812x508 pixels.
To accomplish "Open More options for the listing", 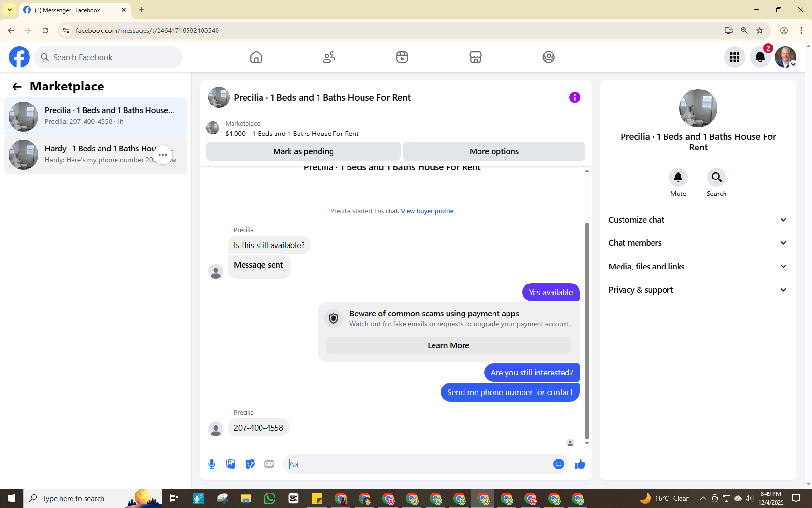I will (x=494, y=151).
